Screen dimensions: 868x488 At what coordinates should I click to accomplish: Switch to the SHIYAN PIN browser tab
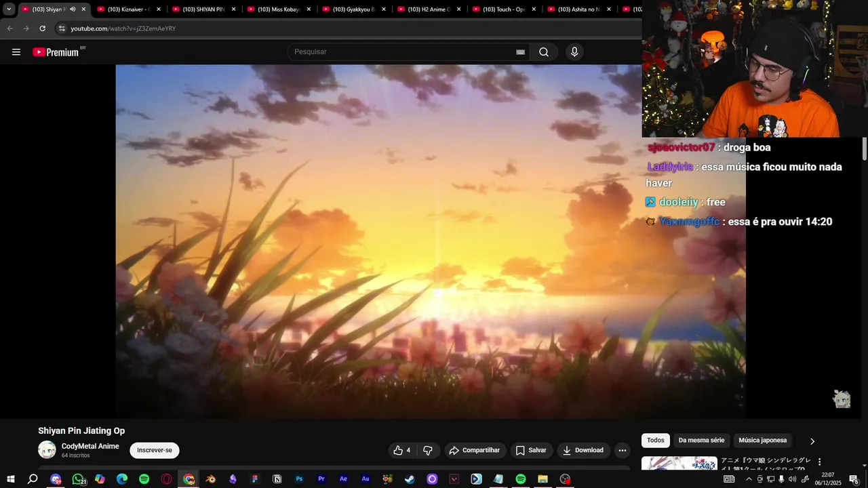click(x=203, y=9)
